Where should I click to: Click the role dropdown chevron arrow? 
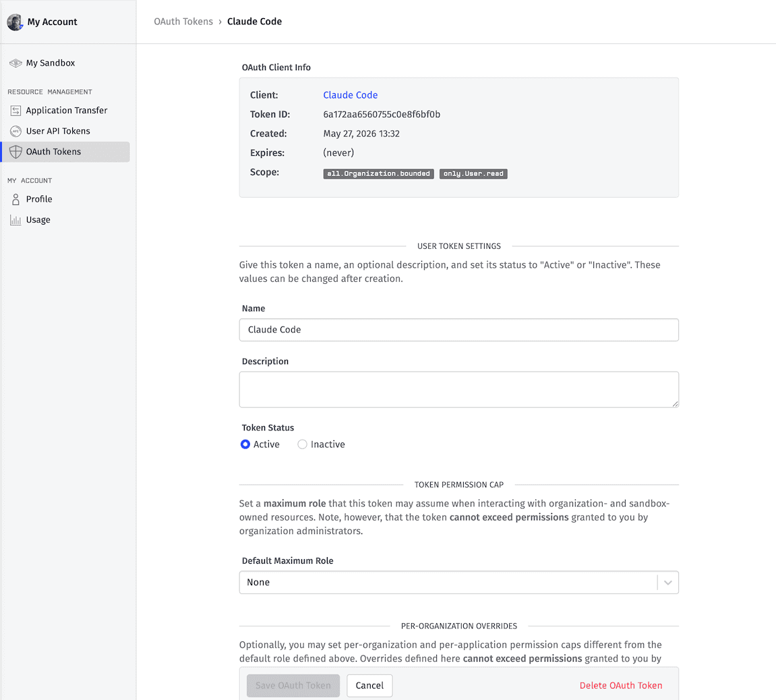click(667, 583)
